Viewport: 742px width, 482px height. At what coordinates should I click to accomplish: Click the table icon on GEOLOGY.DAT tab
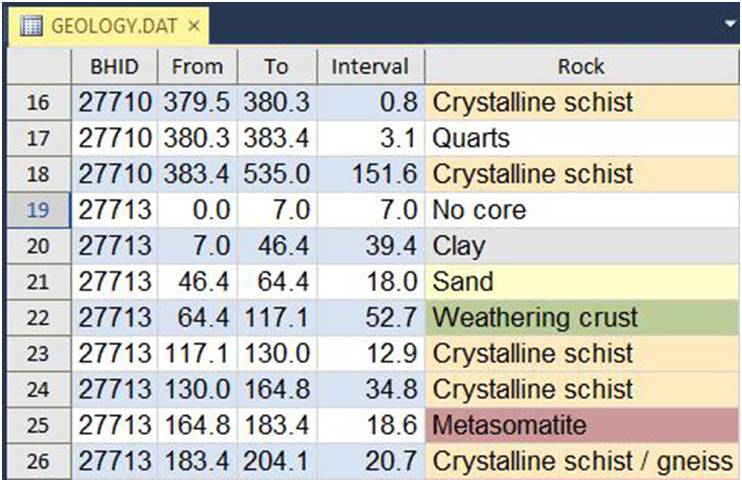31,26
